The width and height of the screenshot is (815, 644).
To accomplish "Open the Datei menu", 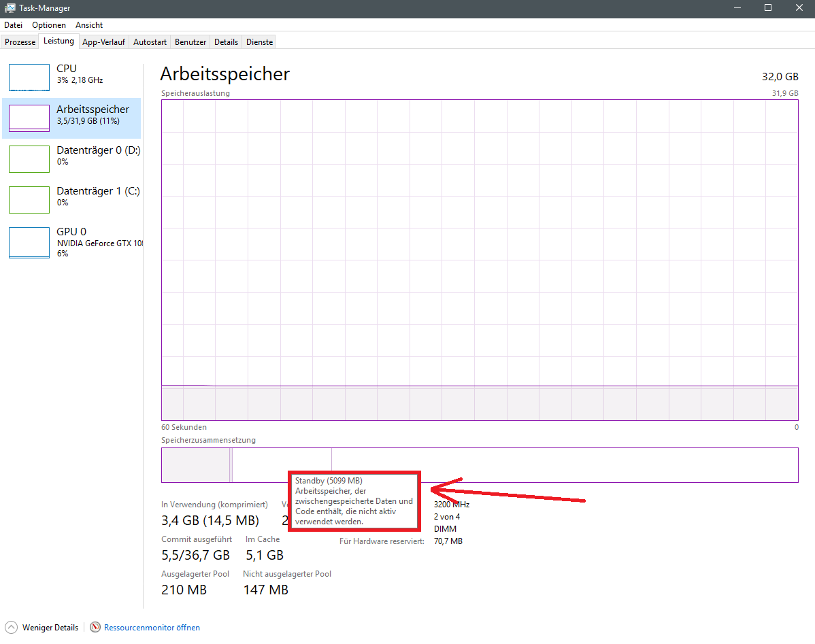I will click(13, 24).
